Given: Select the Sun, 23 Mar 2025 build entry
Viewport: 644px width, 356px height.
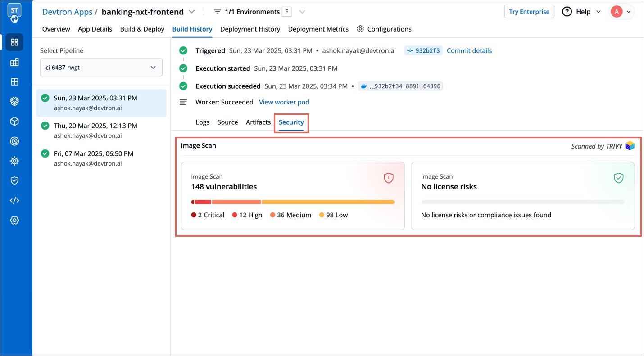Looking at the screenshot, I should click(x=101, y=103).
